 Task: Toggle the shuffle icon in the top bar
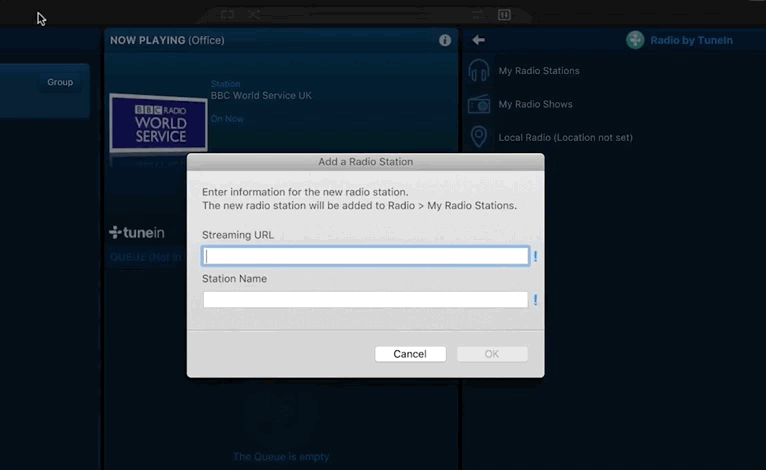(254, 15)
